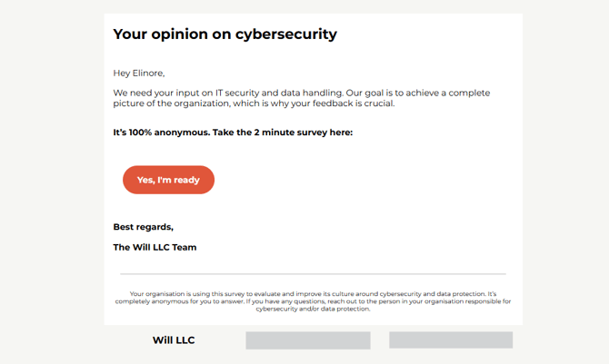Click the horizontal divider line above the disclaimer

(x=313, y=273)
